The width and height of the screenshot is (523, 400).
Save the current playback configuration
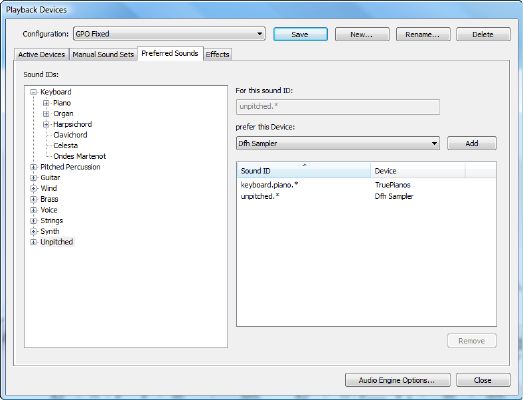tap(300, 34)
